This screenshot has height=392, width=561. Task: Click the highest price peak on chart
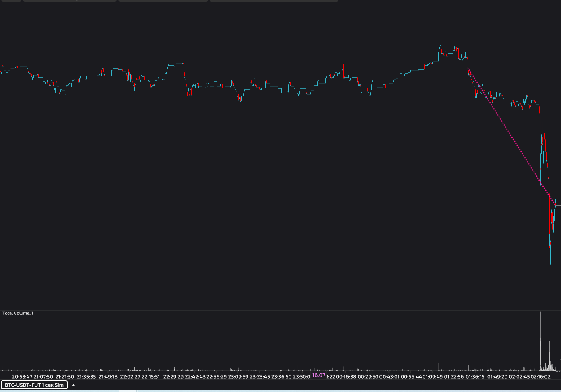[440, 46]
